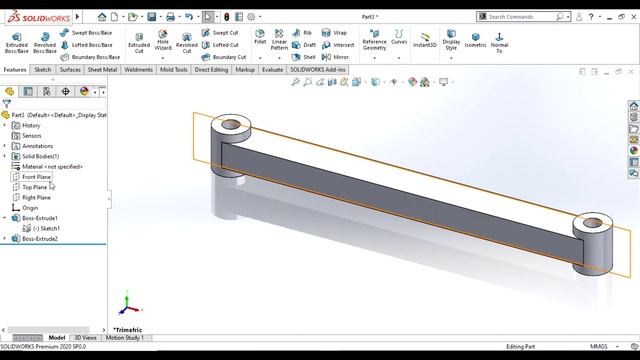Open the Linear Pattern tool
640x360 pixels.
[279, 40]
